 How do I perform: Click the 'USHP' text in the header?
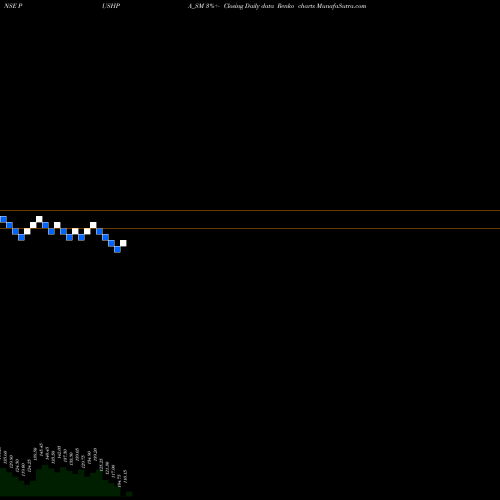coord(111,6)
